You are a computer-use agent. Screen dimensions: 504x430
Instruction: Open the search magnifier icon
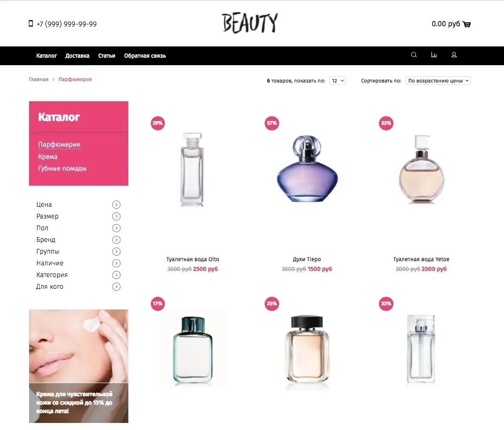(414, 55)
